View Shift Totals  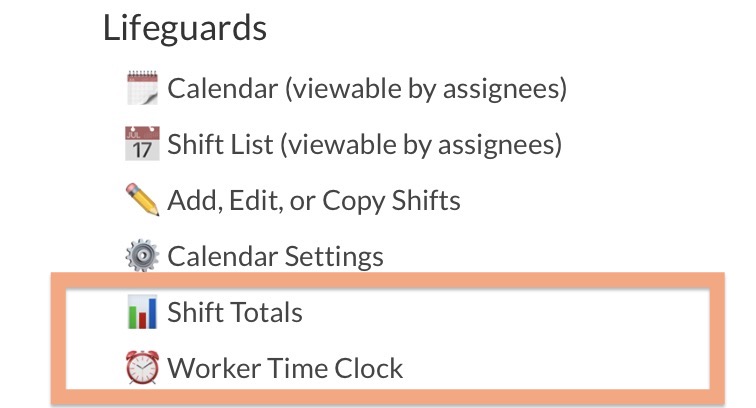[x=235, y=313]
